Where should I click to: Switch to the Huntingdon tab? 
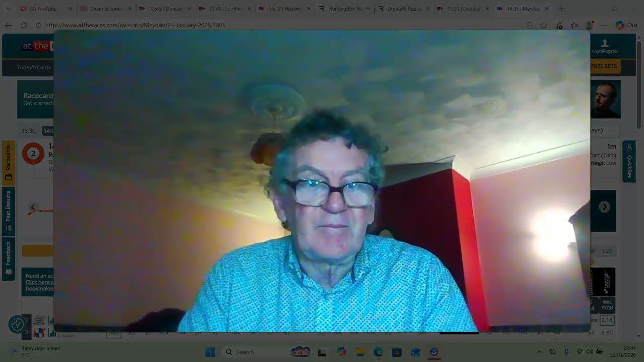coord(344,9)
